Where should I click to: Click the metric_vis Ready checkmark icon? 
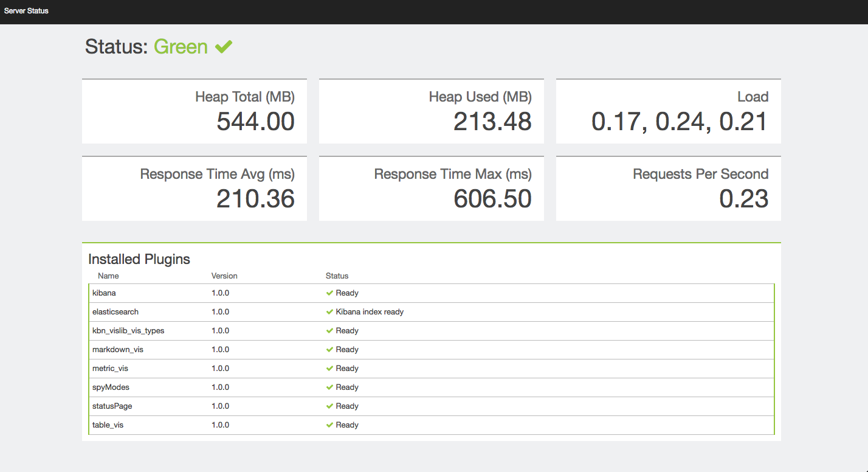tap(329, 369)
